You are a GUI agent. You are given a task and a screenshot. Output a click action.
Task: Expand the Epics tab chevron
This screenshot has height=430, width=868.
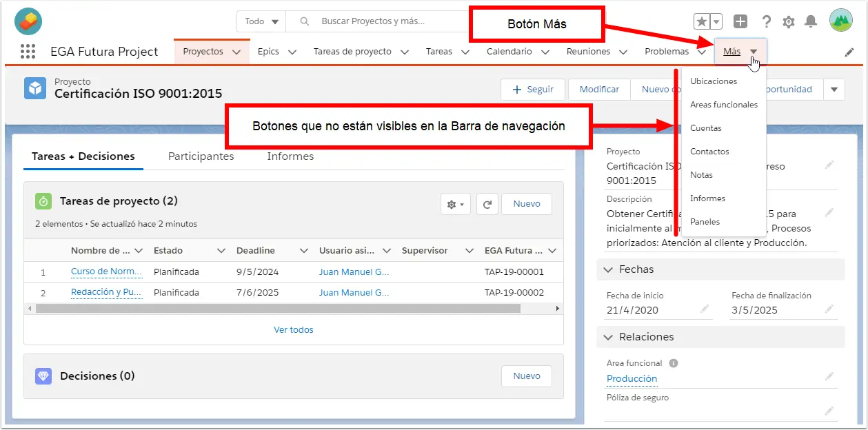click(292, 52)
